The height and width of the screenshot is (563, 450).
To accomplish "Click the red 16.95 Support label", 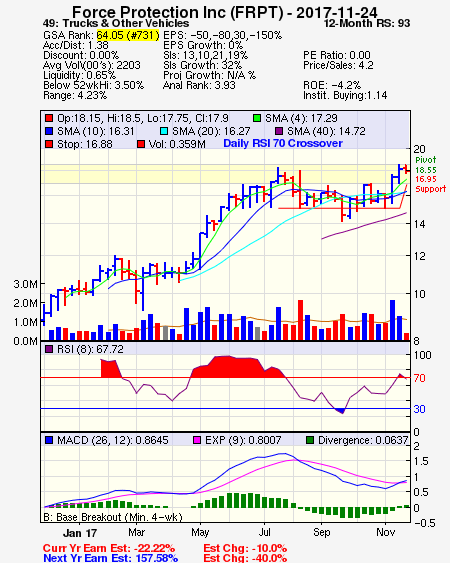I will (430, 184).
